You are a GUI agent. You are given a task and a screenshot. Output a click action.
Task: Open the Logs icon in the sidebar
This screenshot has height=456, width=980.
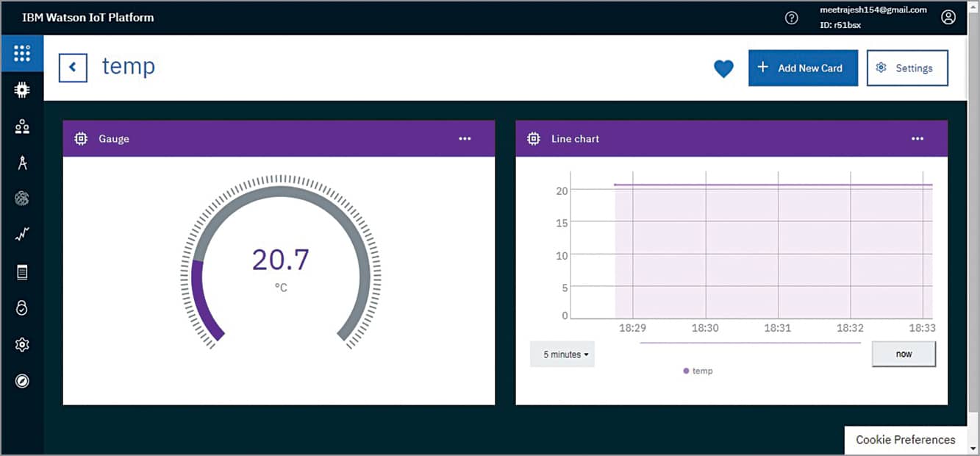point(22,271)
